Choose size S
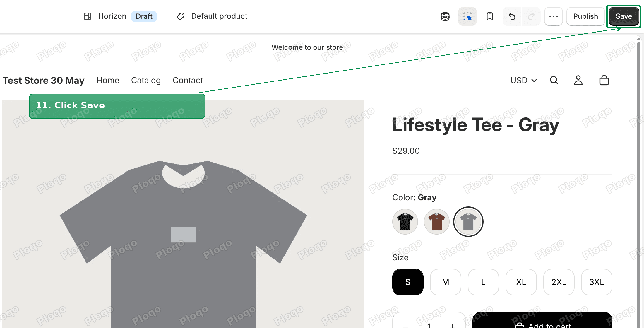The height and width of the screenshot is (328, 644). point(408,282)
